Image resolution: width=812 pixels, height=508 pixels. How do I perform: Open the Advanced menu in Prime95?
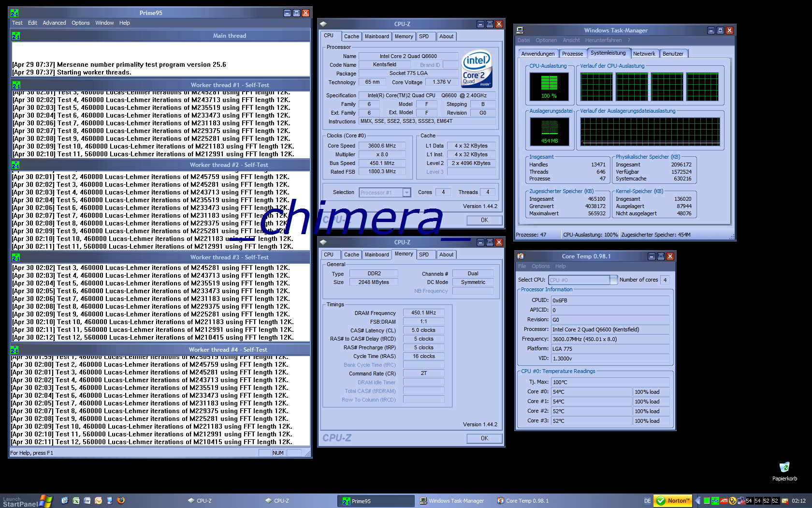(54, 23)
